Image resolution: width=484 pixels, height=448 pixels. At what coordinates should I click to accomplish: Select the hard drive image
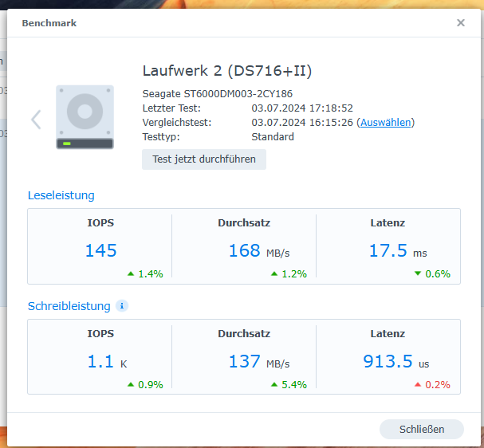85,117
